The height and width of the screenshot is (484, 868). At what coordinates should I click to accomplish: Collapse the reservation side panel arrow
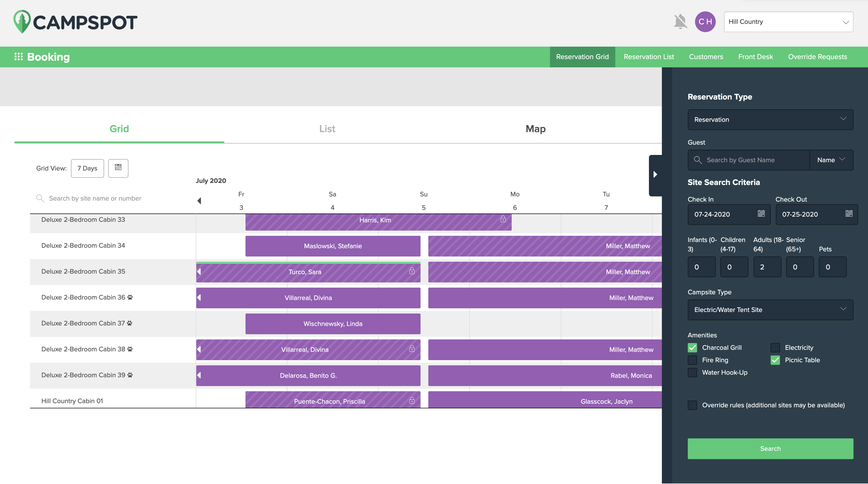click(x=655, y=175)
